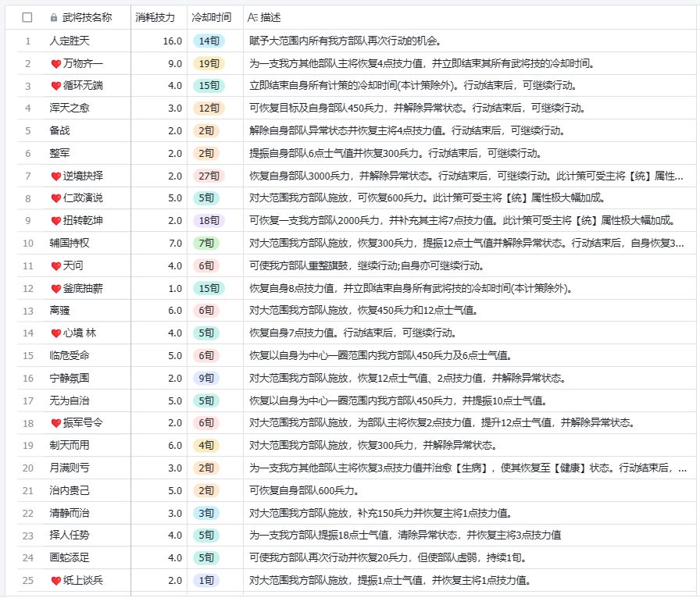Click the 2旬 cooldown tag for 备战
This screenshot has width=700, height=598.
click(x=206, y=130)
